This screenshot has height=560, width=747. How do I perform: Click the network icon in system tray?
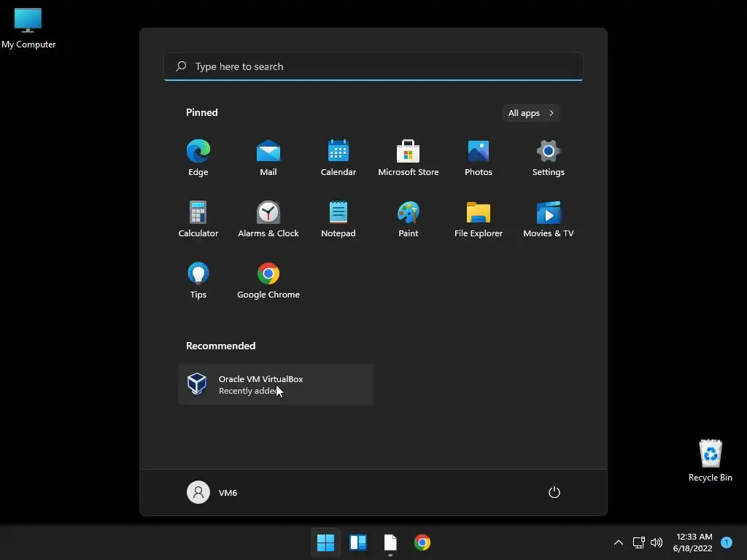(639, 542)
